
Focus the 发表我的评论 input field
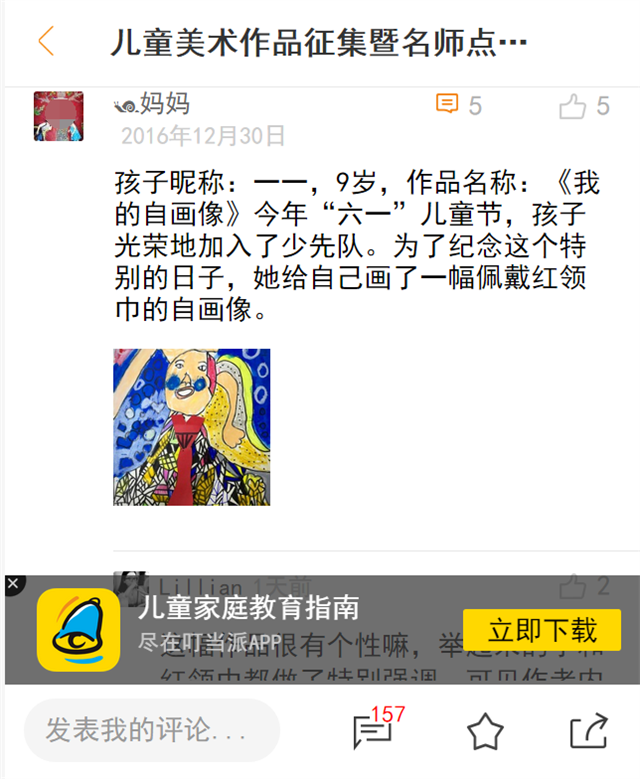tap(152, 730)
